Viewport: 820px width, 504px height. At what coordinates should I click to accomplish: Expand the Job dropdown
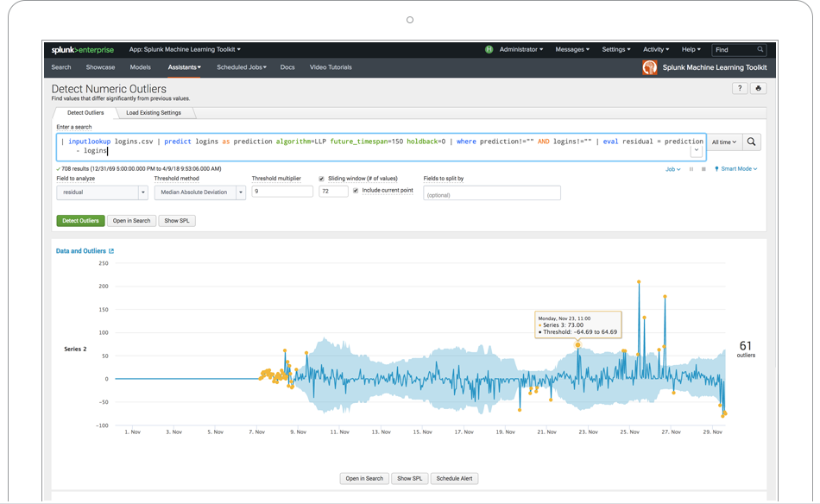[x=673, y=169]
